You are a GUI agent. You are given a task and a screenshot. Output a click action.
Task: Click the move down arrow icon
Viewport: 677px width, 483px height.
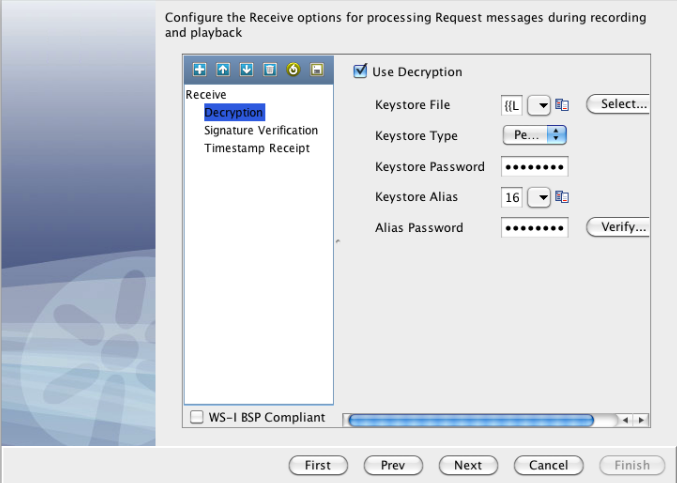[x=246, y=70]
